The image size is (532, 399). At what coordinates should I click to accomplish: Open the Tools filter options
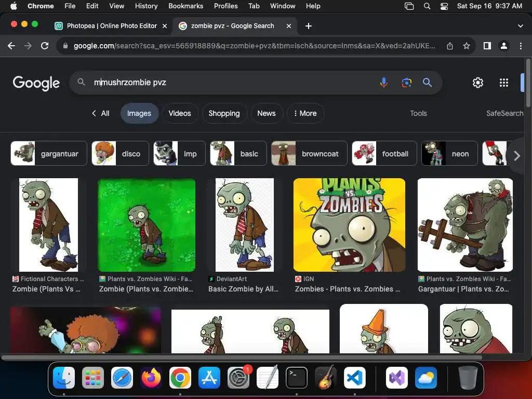[x=418, y=113]
